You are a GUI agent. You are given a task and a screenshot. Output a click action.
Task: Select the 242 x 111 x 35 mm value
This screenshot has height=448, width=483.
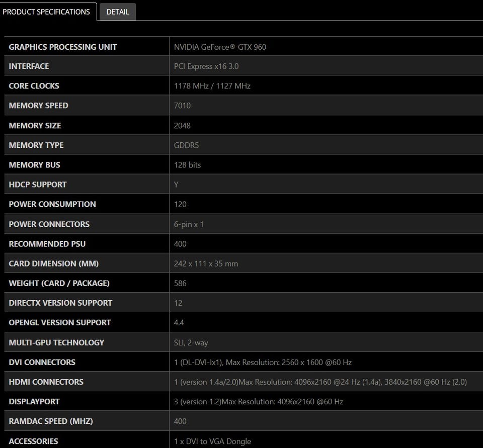pos(206,264)
